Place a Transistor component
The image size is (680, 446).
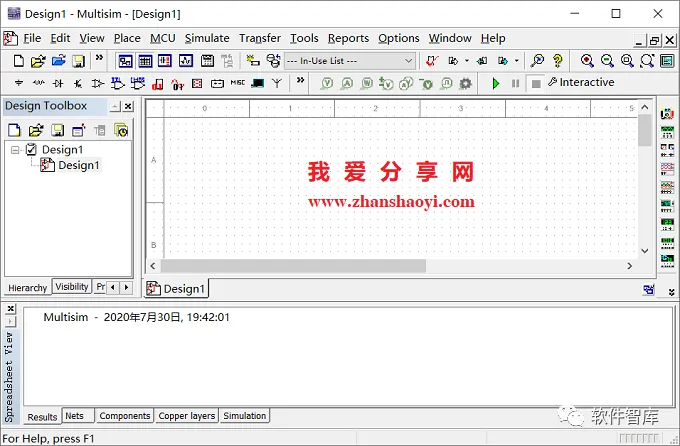point(78,83)
